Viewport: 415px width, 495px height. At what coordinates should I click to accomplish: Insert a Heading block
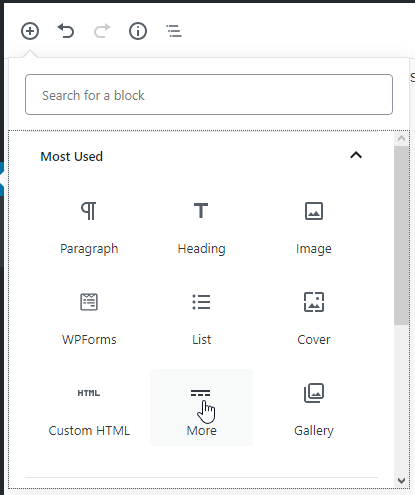tap(201, 226)
